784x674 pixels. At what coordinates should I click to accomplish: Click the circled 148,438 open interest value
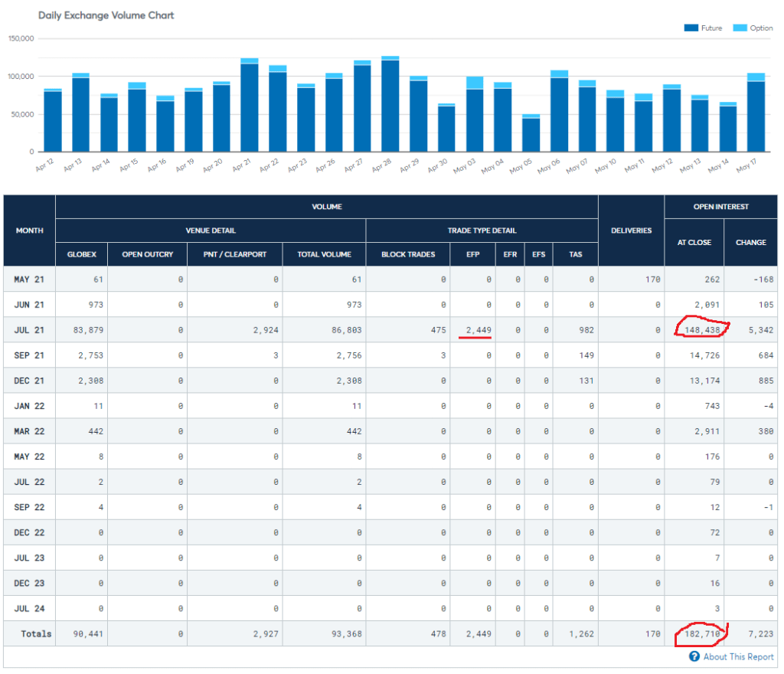tap(701, 330)
